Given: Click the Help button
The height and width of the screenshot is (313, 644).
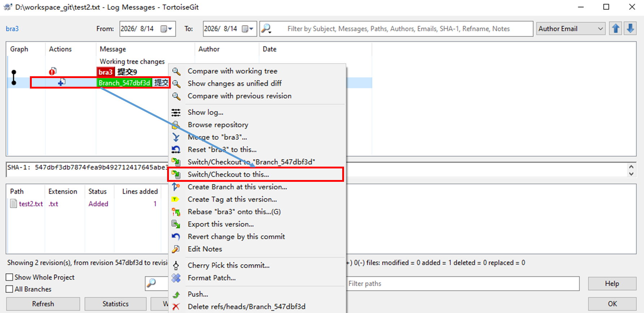Looking at the screenshot, I should (x=612, y=284).
